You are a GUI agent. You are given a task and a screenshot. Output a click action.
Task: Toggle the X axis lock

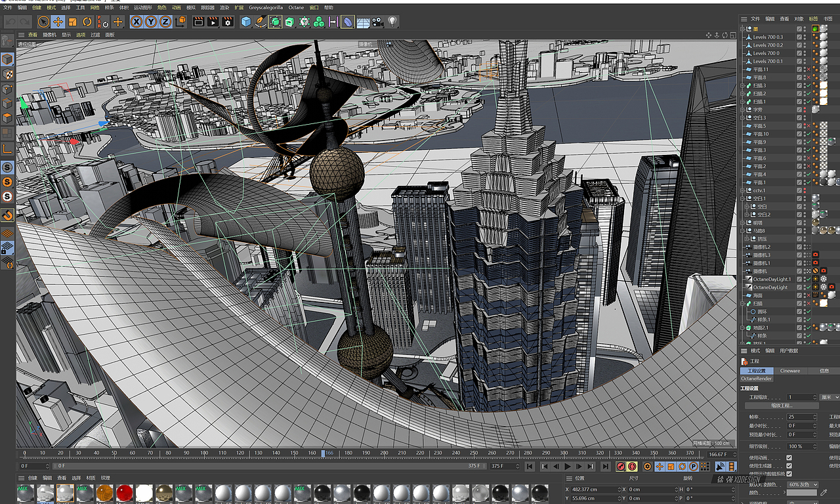tap(136, 22)
